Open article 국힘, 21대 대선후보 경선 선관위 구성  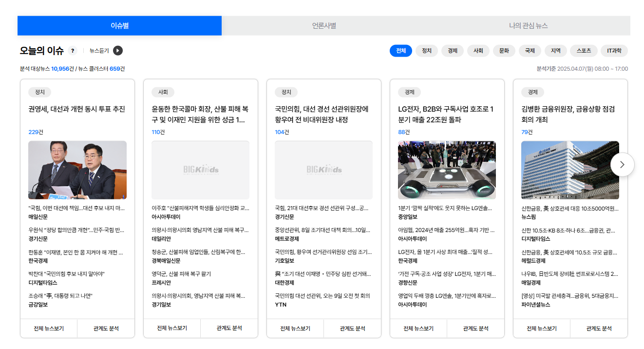pos(322,208)
